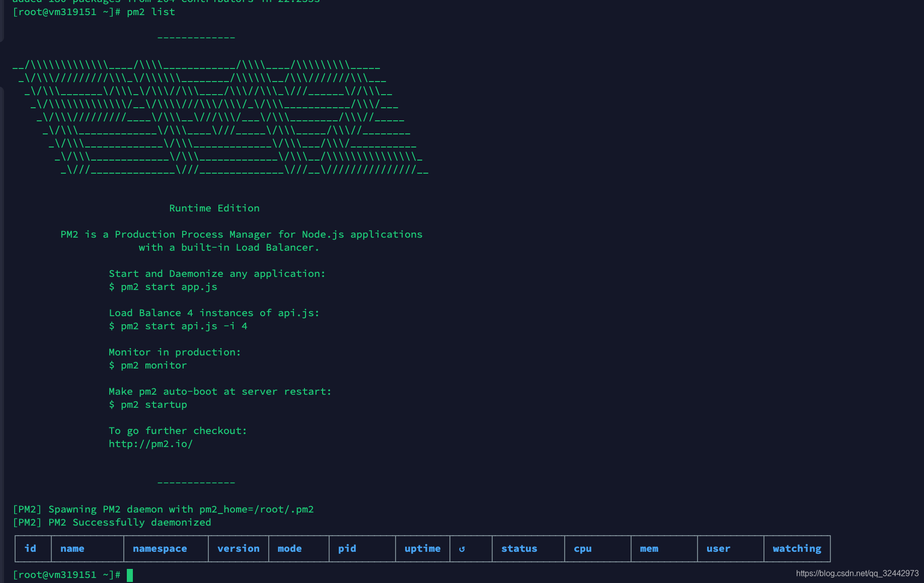This screenshot has width=924, height=583.
Task: Click the 'status' column header
Action: coord(519,549)
